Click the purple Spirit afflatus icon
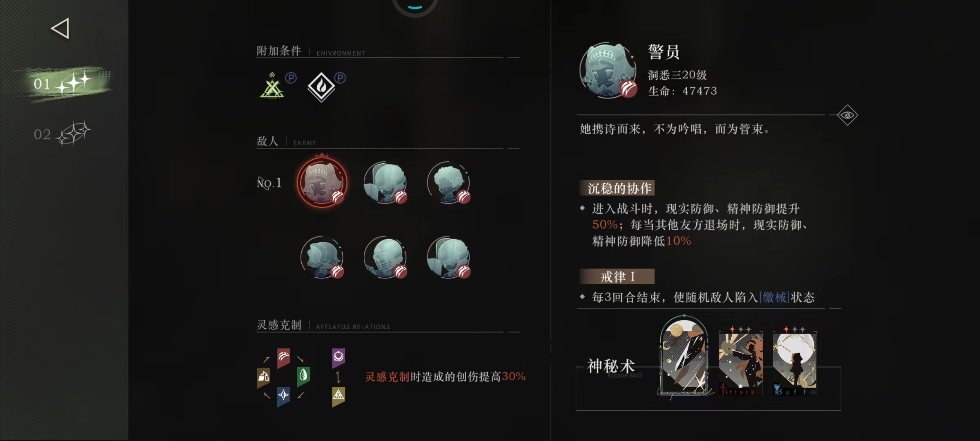The height and width of the screenshot is (441, 980). (339, 358)
